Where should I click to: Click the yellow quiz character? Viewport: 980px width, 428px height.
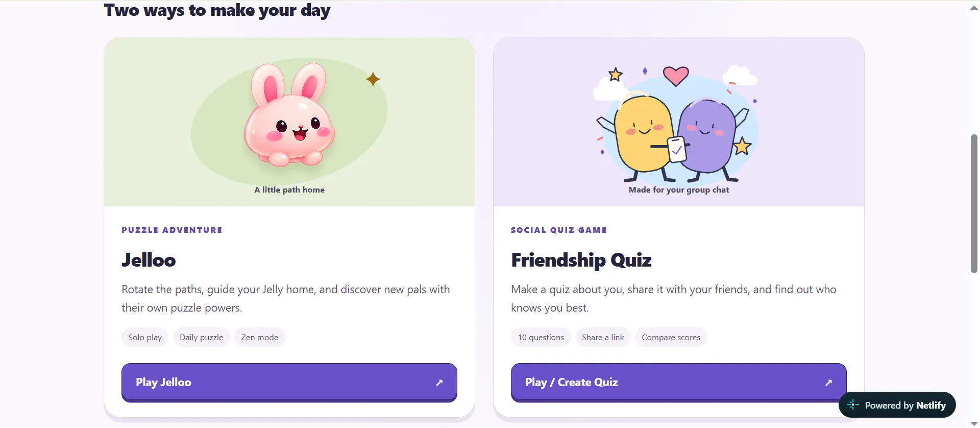[643, 136]
